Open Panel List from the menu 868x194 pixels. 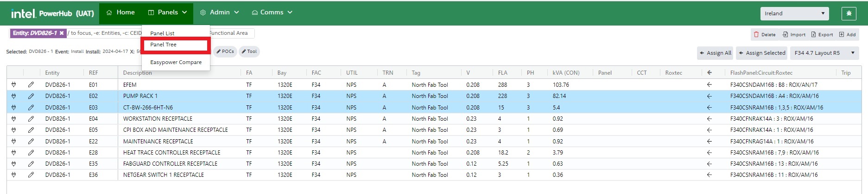pos(162,33)
